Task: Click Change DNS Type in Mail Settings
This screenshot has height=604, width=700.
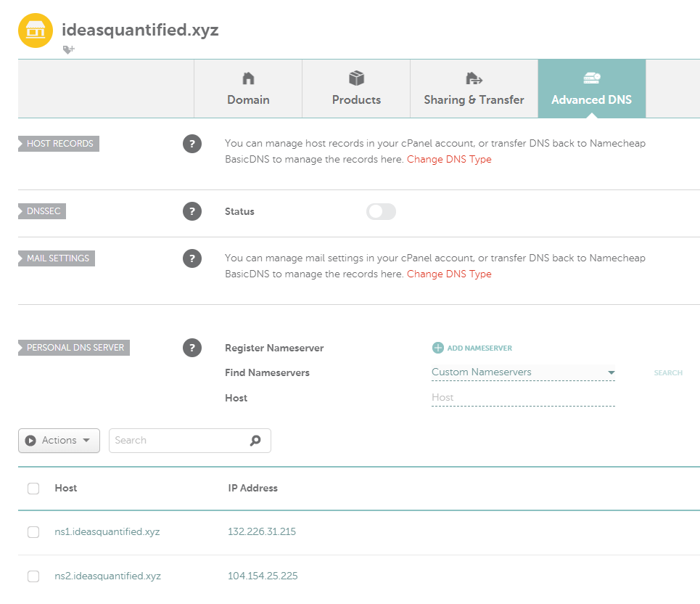Action: point(449,274)
